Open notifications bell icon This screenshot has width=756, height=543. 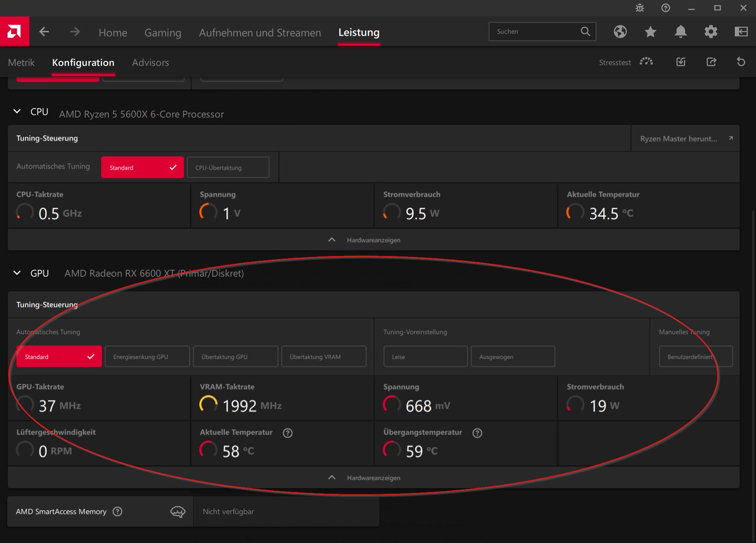(x=680, y=32)
